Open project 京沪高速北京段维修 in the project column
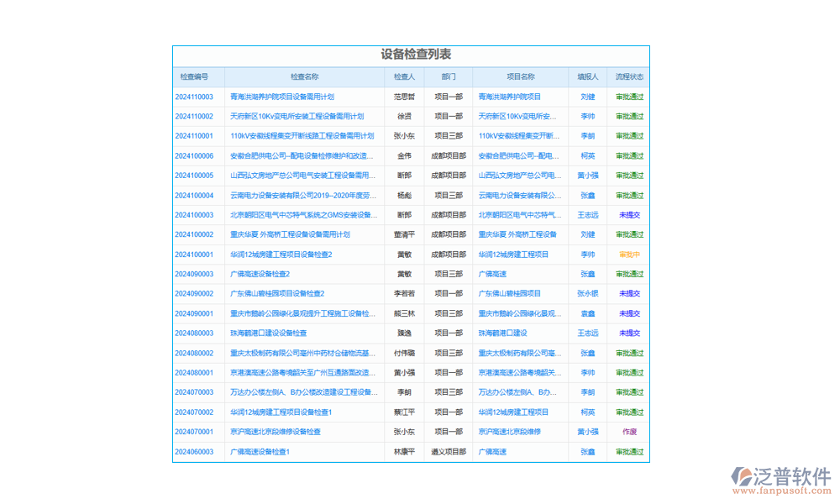 [510, 432]
